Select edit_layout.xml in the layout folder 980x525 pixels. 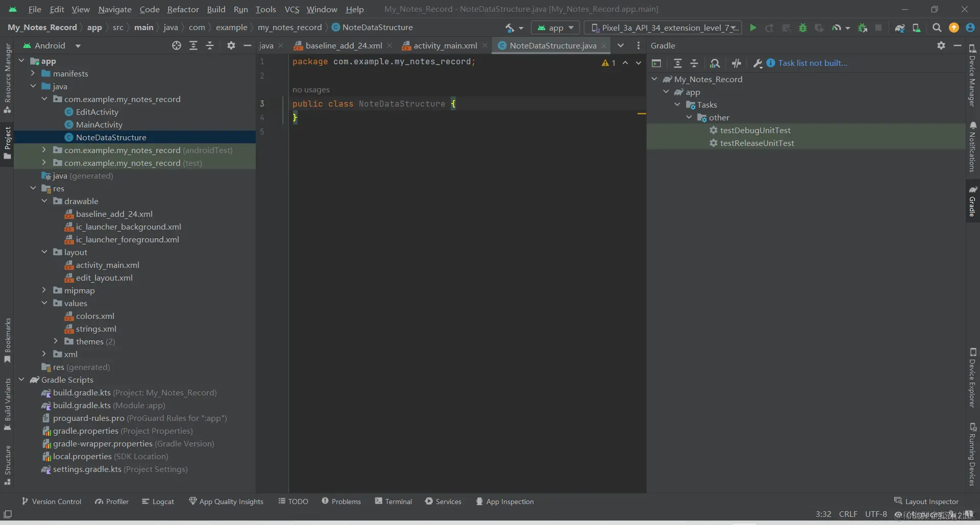(104, 278)
